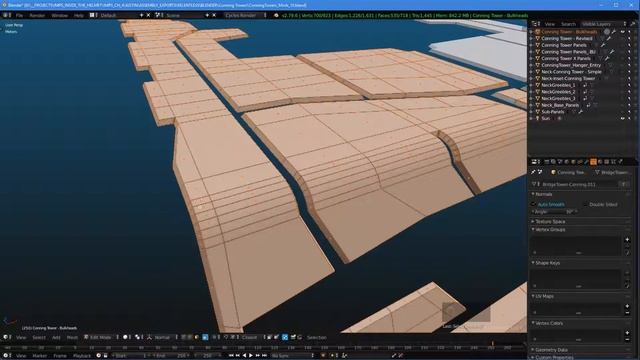Open the Modifiers properties tab

click(586, 162)
